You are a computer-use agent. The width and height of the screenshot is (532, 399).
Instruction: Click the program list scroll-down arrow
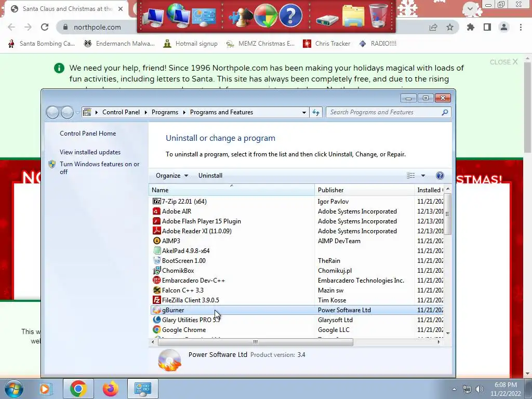tap(447, 333)
